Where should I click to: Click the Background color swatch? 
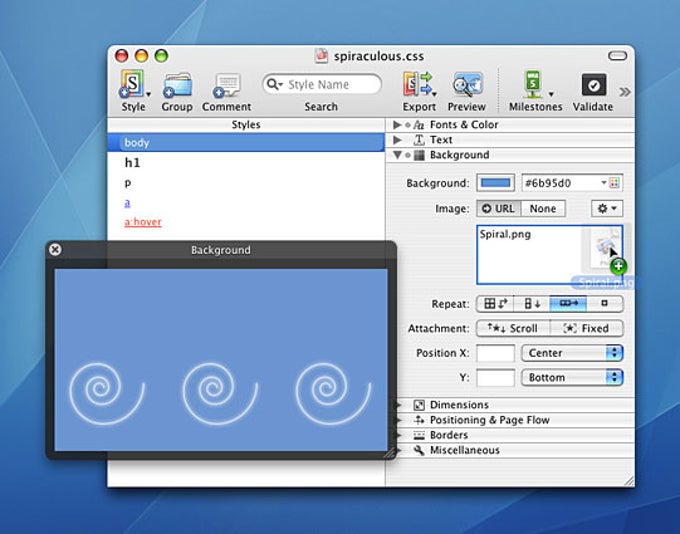tap(494, 183)
